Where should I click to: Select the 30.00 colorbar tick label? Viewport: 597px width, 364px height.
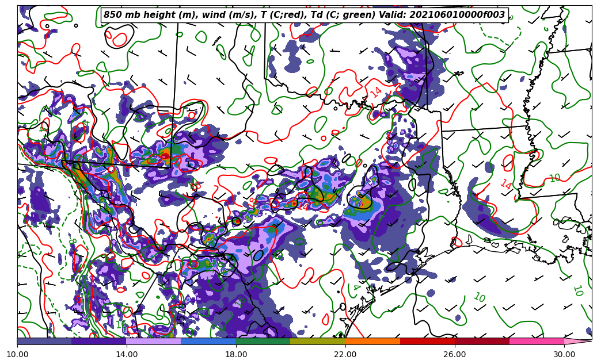click(x=564, y=354)
